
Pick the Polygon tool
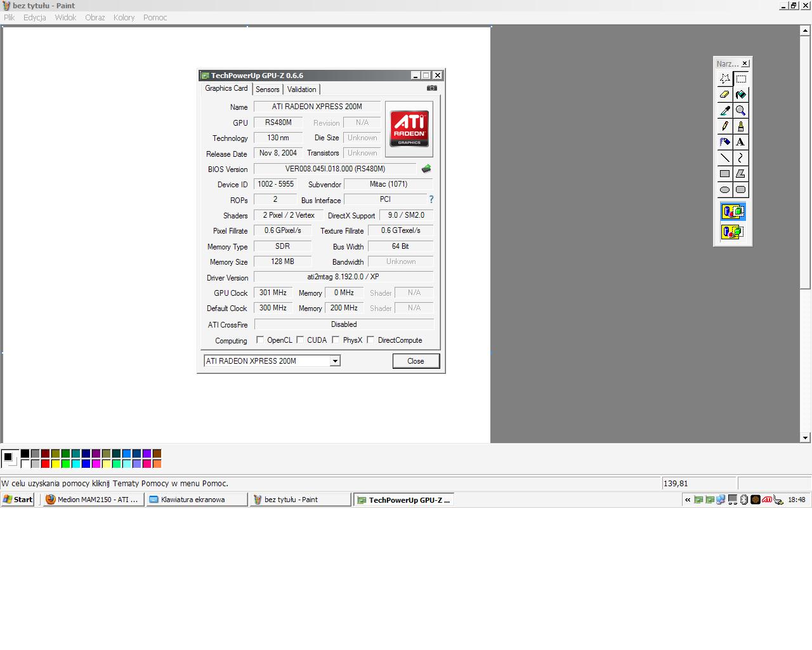pos(741,174)
